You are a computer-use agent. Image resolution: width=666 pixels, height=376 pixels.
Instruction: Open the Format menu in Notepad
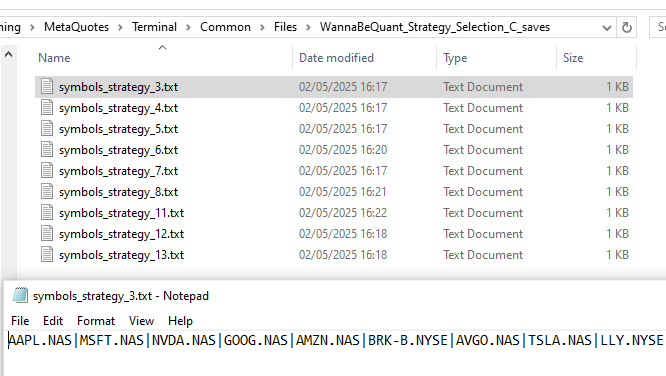click(x=96, y=321)
